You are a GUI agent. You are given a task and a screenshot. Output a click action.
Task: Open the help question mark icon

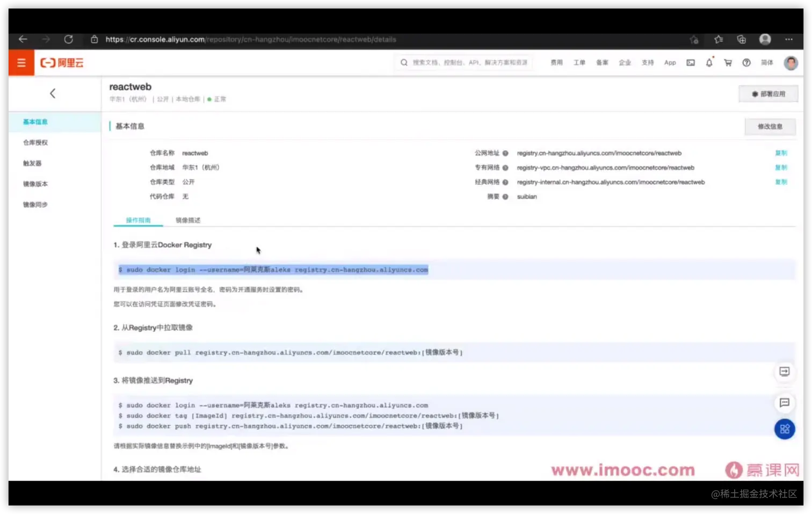tap(746, 63)
